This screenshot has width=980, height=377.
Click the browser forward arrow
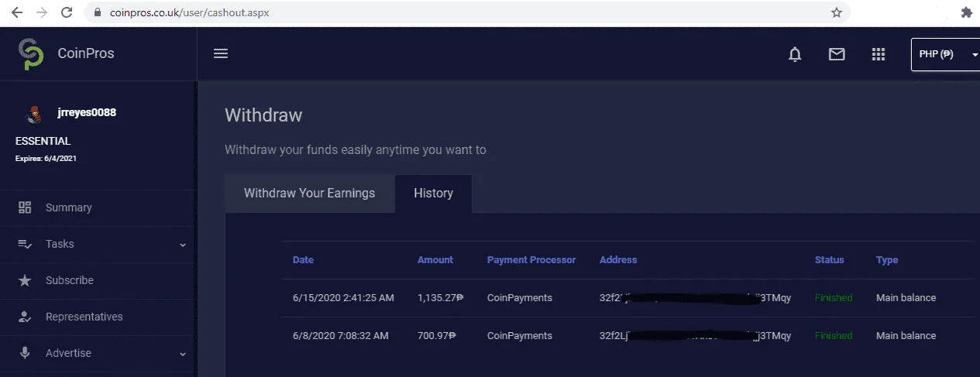(41, 12)
